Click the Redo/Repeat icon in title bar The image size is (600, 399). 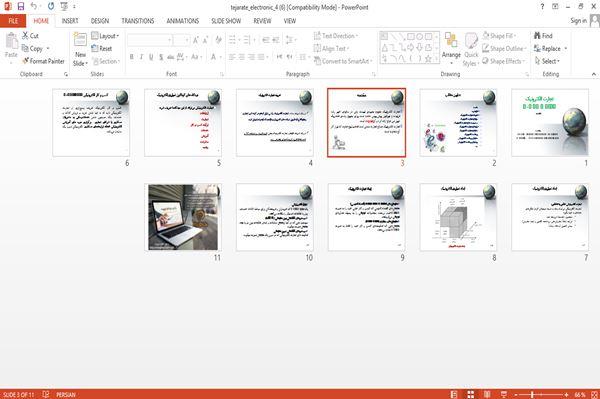[x=51, y=6]
